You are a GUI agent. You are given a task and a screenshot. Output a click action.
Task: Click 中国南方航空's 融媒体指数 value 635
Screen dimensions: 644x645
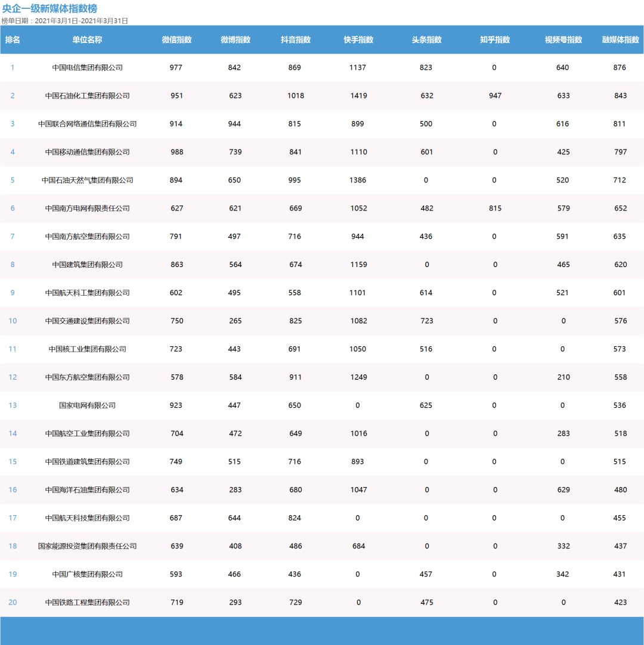click(x=620, y=237)
